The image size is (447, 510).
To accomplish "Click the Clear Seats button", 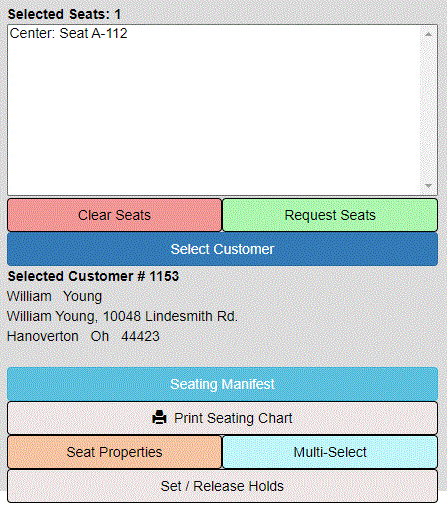I will tap(114, 215).
